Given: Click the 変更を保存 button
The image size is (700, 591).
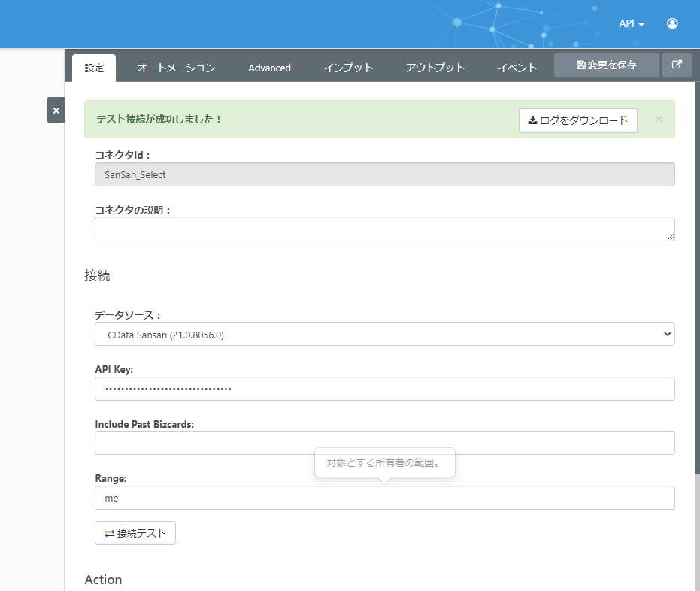Looking at the screenshot, I should click(x=606, y=65).
